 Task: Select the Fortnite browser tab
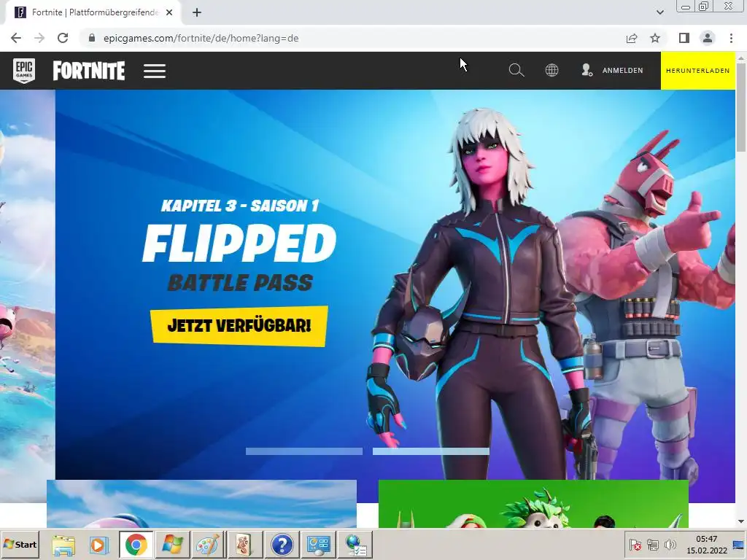pyautogui.click(x=93, y=12)
